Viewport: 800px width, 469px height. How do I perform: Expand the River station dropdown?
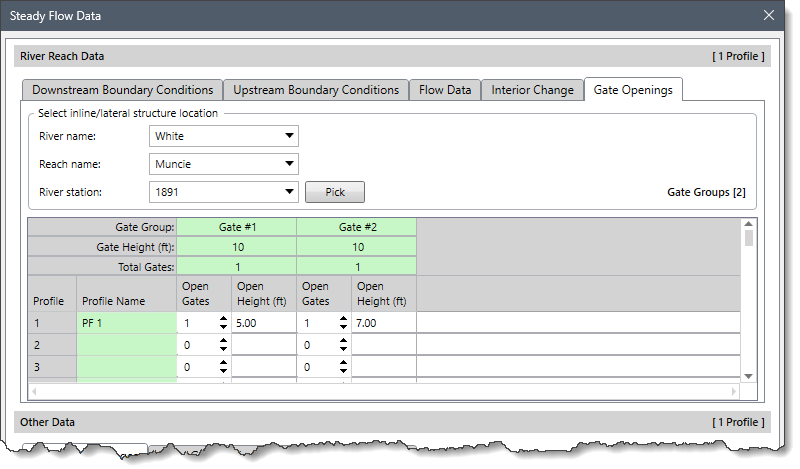(x=289, y=191)
